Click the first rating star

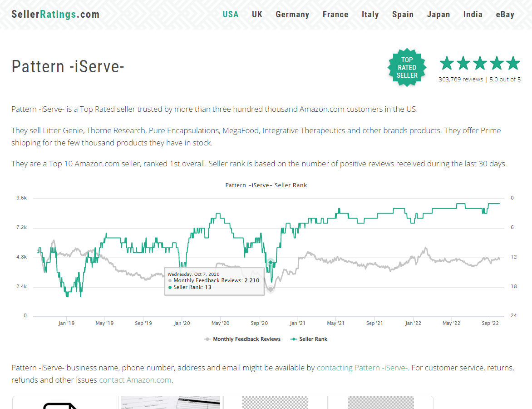(x=447, y=63)
